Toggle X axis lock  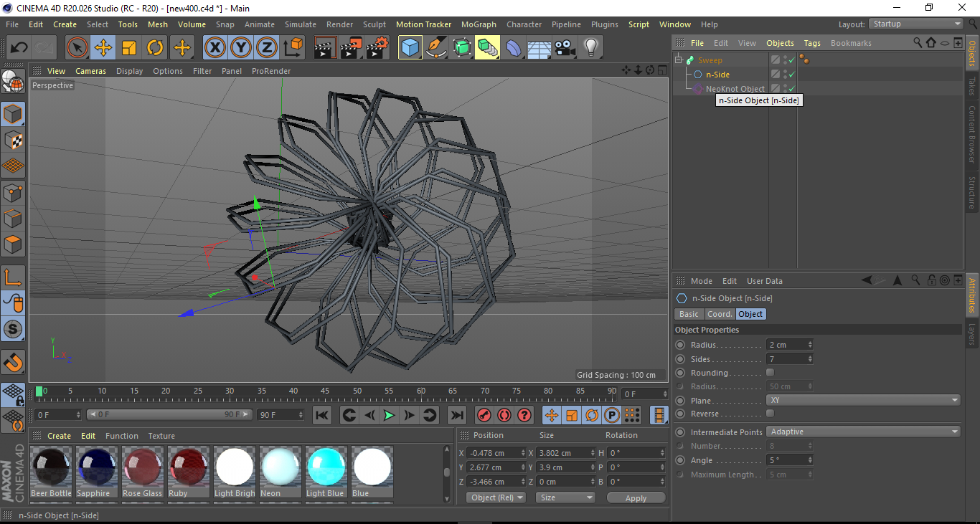tap(215, 48)
